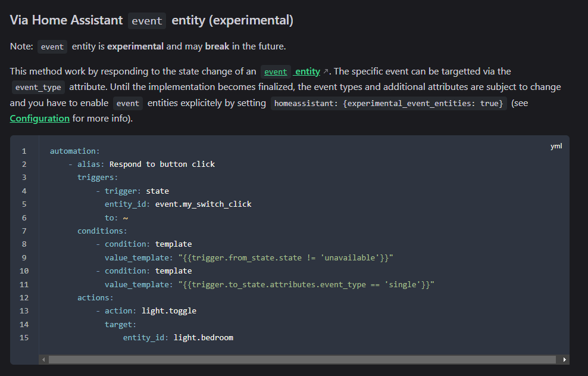Image resolution: width=588 pixels, height=376 pixels.
Task: Click the "light.bedroom" entity value
Action: [204, 338]
